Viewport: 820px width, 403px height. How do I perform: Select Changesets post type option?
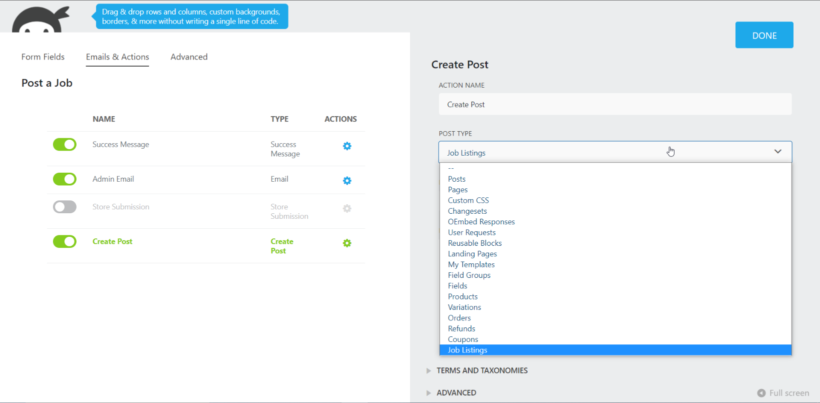click(x=616, y=211)
